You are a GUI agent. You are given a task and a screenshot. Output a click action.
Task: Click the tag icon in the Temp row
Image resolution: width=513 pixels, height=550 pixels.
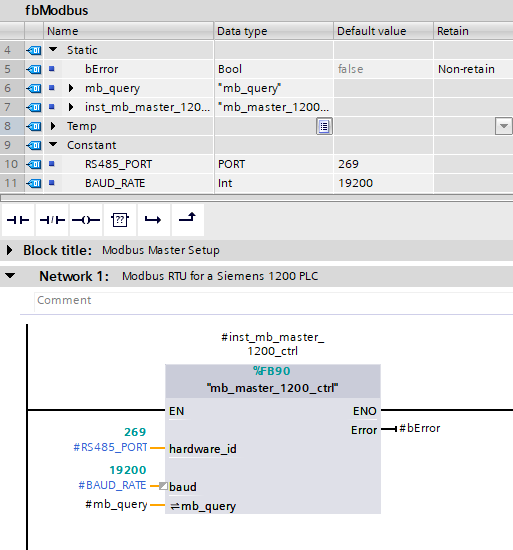[x=34, y=126]
